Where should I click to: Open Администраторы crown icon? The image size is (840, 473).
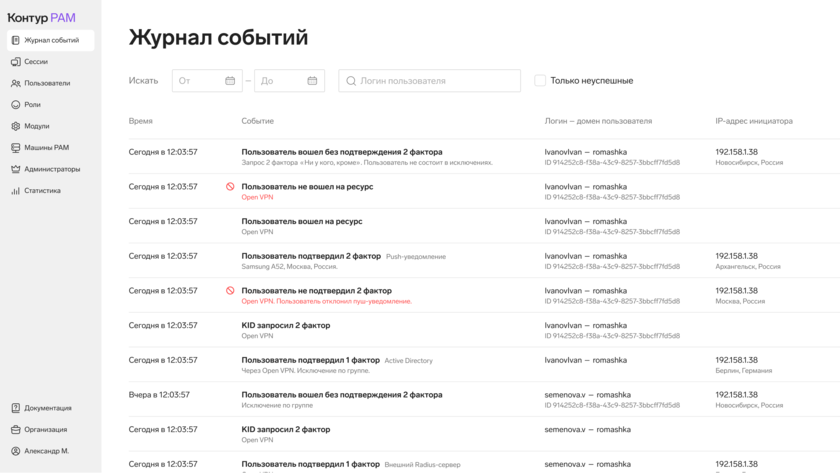click(16, 169)
